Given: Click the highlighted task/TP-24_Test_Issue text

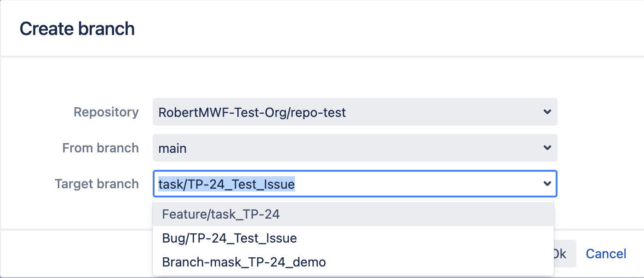Looking at the screenshot, I should coord(226,184).
